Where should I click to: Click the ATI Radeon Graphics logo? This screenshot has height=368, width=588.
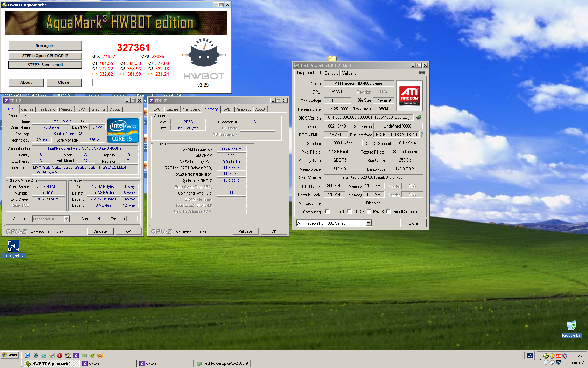tap(409, 96)
